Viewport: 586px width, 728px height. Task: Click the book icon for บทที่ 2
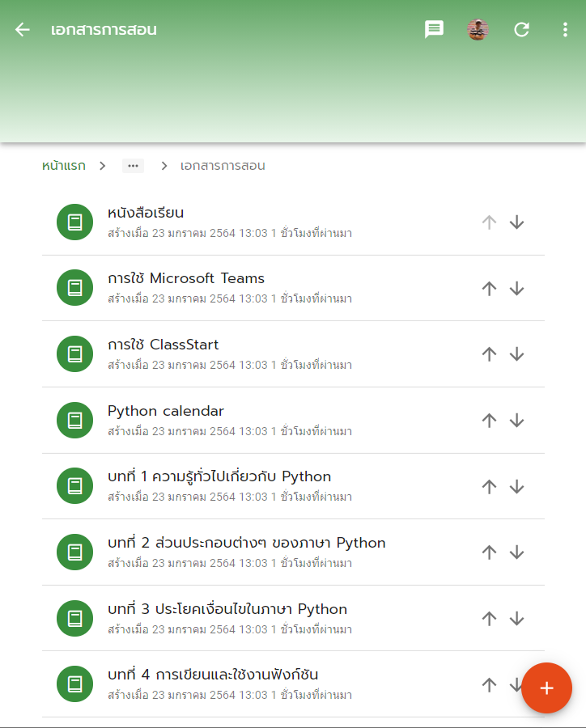(74, 552)
